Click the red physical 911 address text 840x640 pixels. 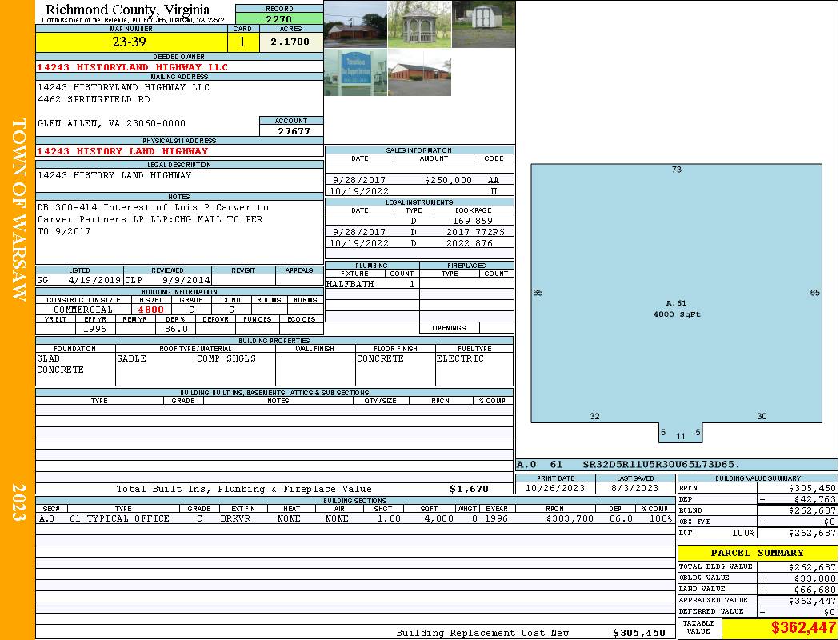122,151
